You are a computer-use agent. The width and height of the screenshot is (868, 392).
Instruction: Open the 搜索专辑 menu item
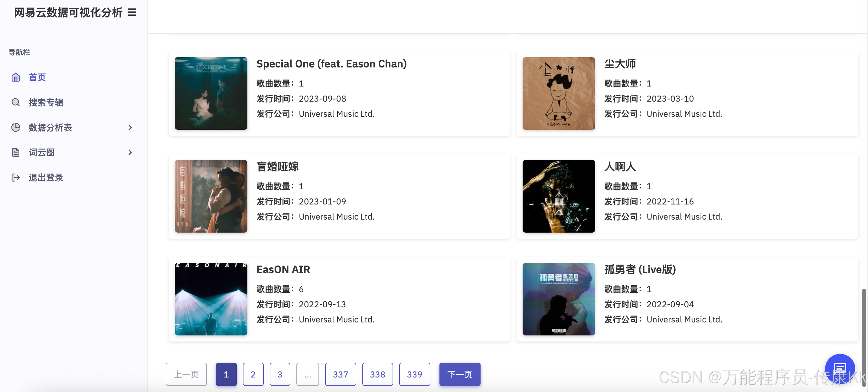click(x=46, y=102)
